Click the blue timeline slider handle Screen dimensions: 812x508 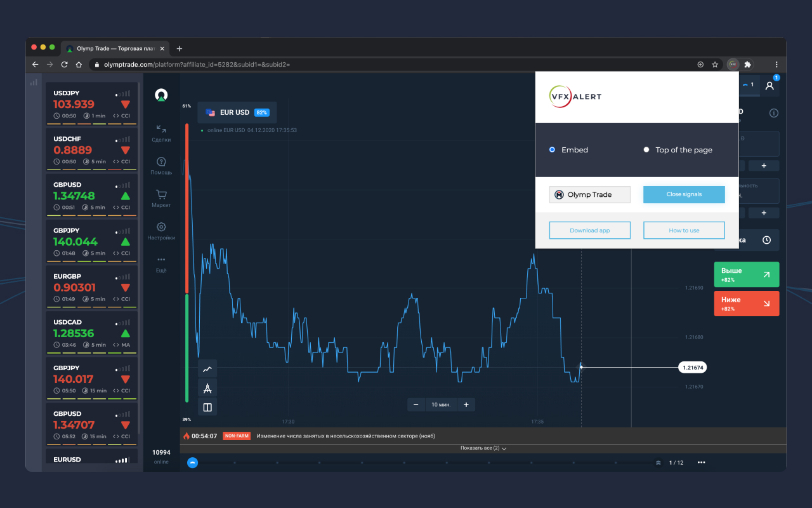pos(193,462)
